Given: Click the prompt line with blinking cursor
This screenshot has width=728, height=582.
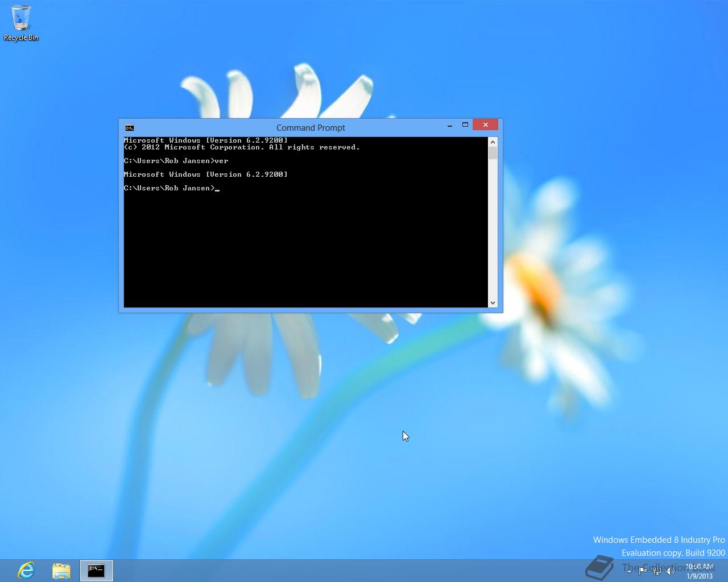Looking at the screenshot, I should coord(172,188).
